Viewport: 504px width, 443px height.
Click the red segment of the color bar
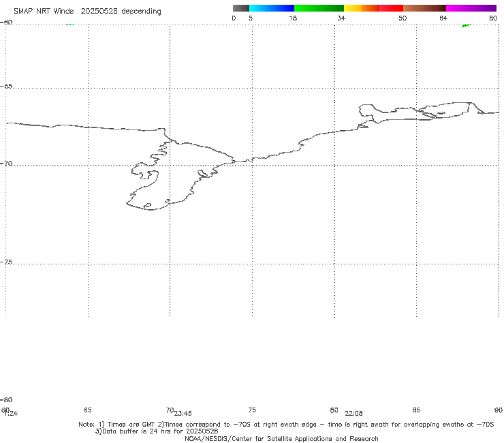coord(391,8)
